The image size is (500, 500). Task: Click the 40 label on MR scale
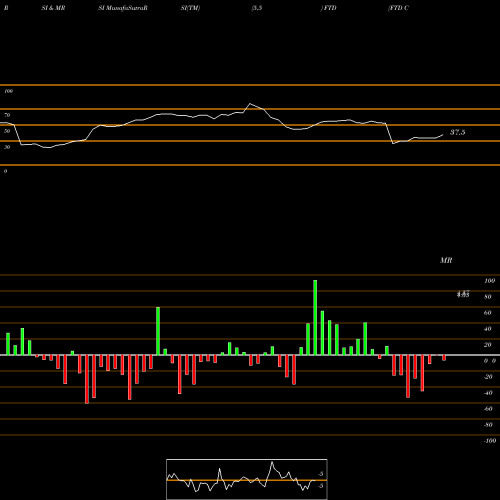pyautogui.click(x=488, y=329)
